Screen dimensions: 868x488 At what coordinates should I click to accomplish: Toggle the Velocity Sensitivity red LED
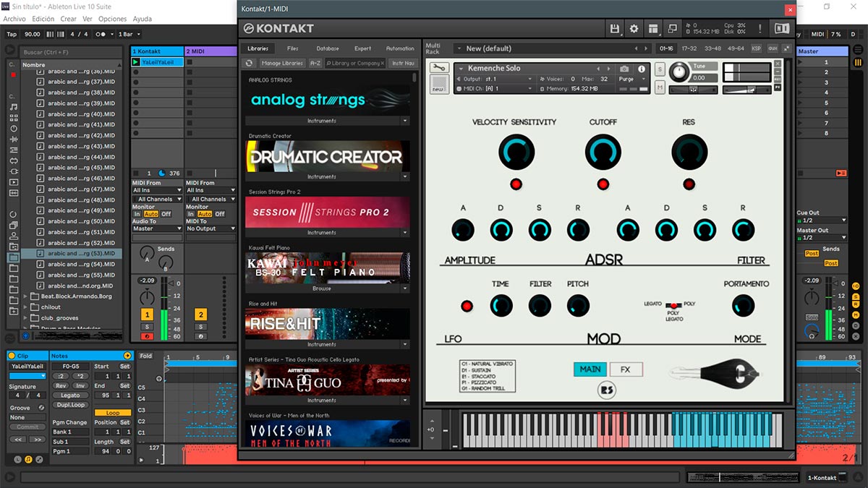tap(516, 184)
